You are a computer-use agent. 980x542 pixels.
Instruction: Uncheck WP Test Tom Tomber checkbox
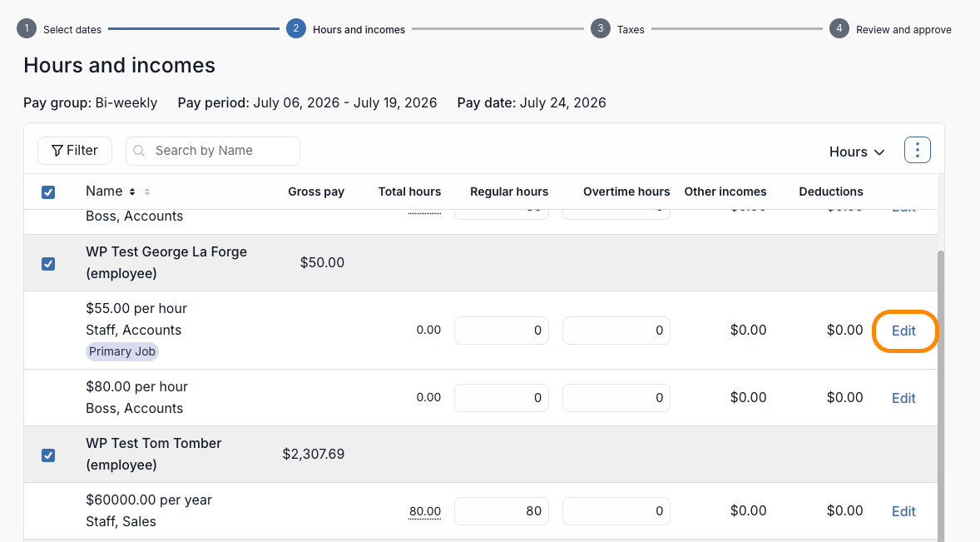(x=48, y=455)
